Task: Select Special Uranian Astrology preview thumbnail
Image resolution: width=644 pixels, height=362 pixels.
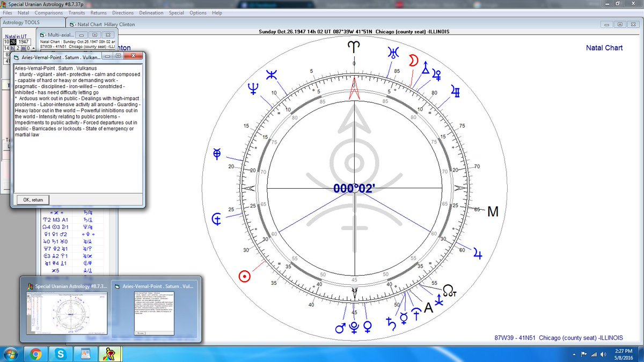Action: coord(66,309)
